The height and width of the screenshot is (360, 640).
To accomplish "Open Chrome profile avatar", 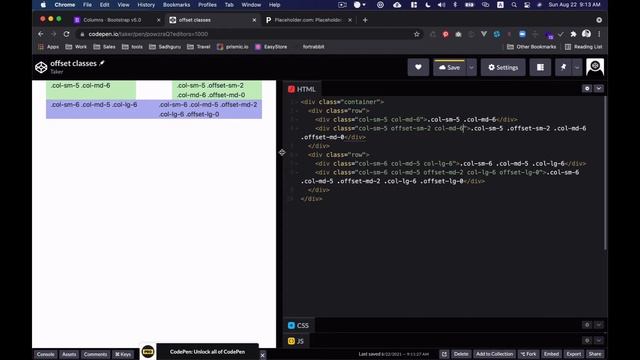I will 586,34.
